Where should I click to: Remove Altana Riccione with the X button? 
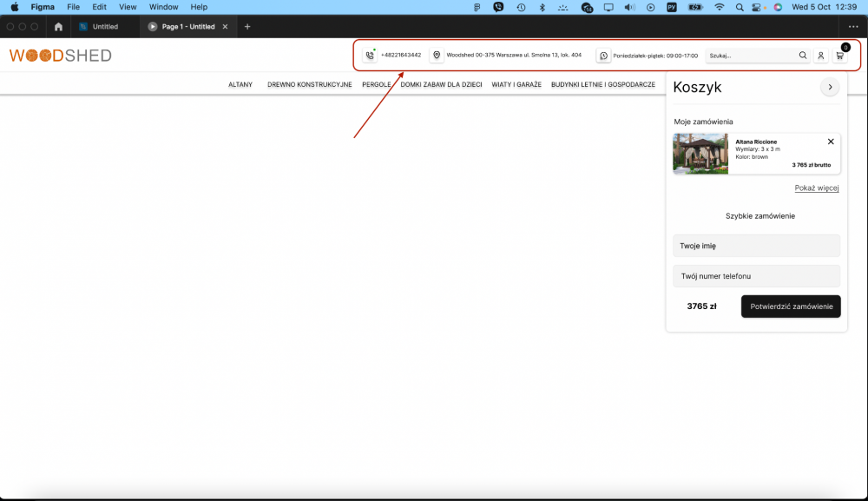(830, 141)
